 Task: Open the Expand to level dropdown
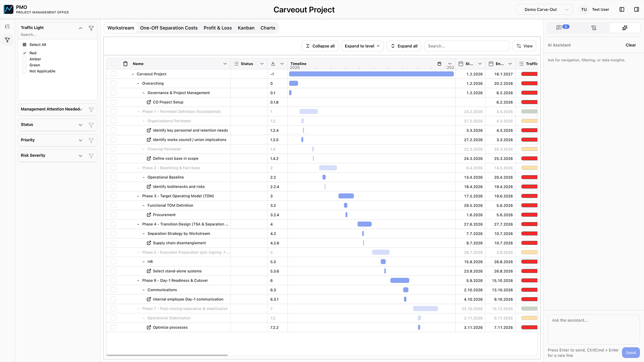(362, 46)
